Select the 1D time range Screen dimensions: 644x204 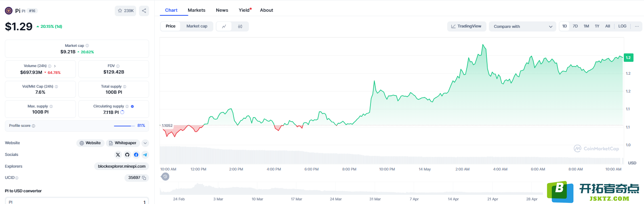pos(564,26)
